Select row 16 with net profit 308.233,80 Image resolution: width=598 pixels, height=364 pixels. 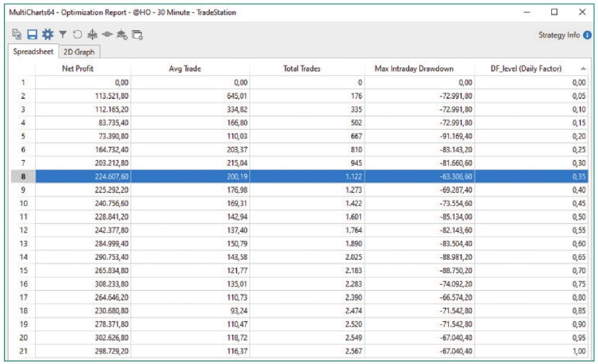tap(299, 284)
